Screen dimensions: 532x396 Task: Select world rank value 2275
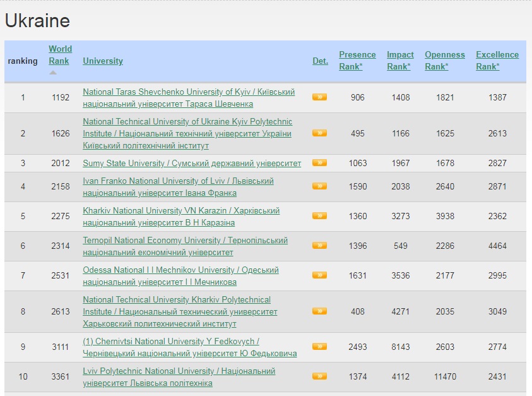(x=61, y=217)
